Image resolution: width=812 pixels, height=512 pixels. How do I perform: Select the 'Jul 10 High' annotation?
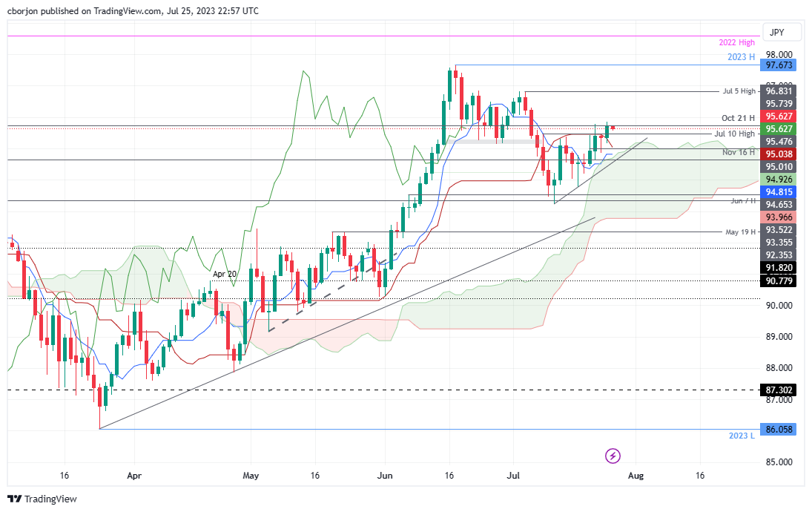point(734,134)
